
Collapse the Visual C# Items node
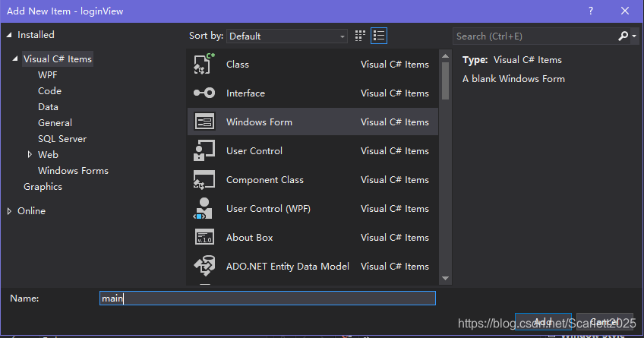[14, 59]
